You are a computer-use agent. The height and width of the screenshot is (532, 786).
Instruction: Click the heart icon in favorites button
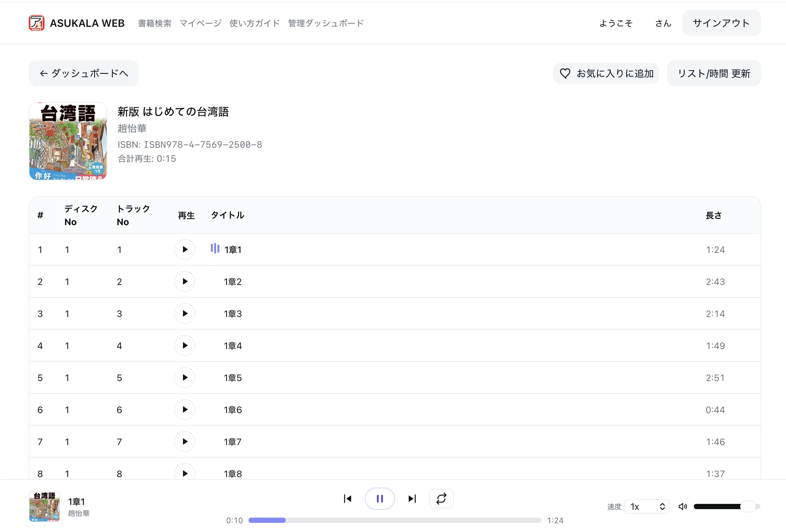click(565, 73)
